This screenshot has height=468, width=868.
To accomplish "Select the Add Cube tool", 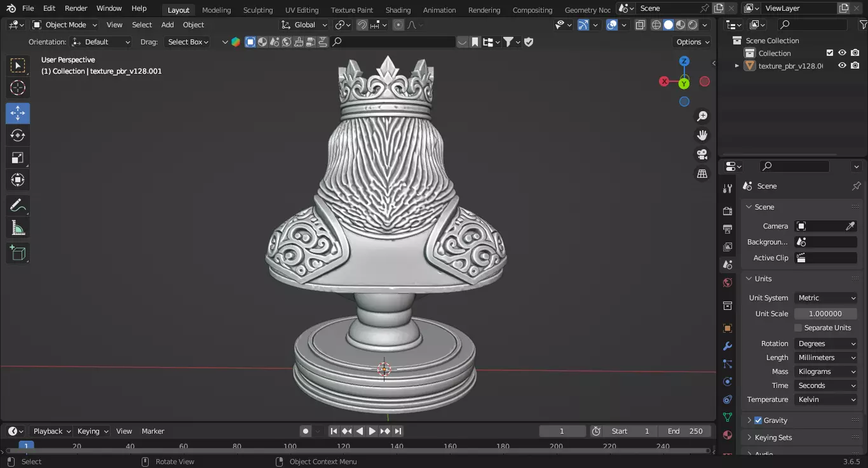I will coord(18,253).
